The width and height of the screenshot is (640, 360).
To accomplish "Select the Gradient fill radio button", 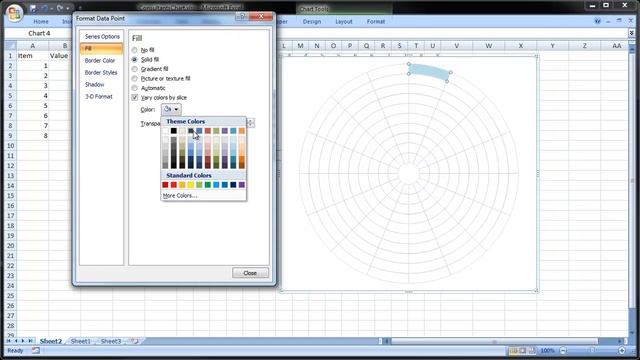I will [x=135, y=69].
